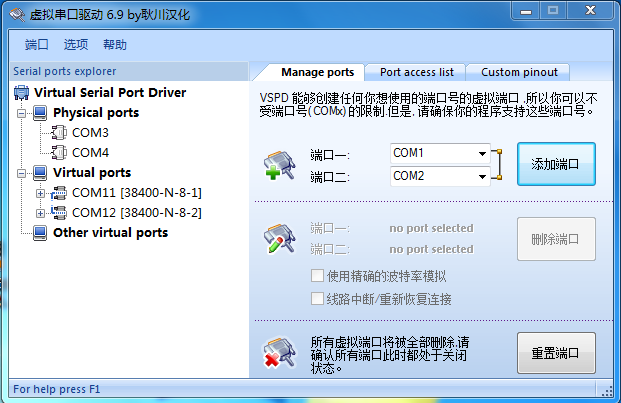Image resolution: width=621 pixels, height=403 pixels.
Task: Click the Physical ports computer icon
Action: [x=40, y=113]
